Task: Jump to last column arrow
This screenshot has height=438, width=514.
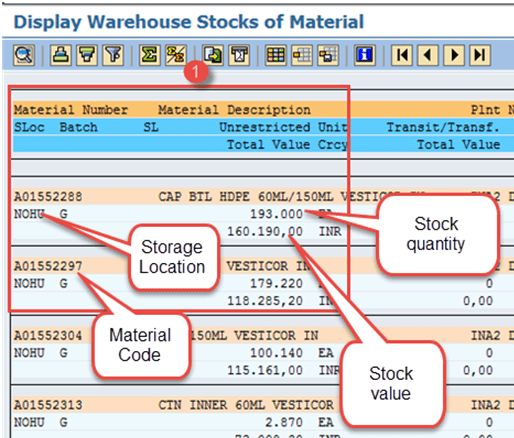Action: pyautogui.click(x=480, y=55)
